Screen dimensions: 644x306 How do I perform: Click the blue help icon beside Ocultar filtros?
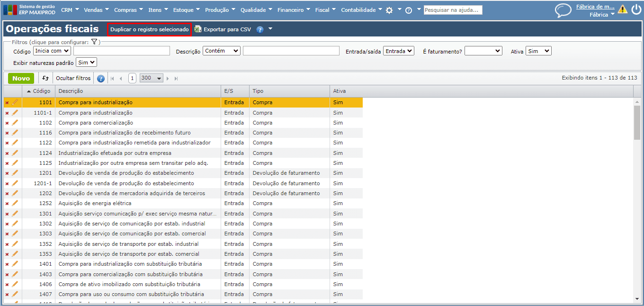pyautogui.click(x=101, y=79)
